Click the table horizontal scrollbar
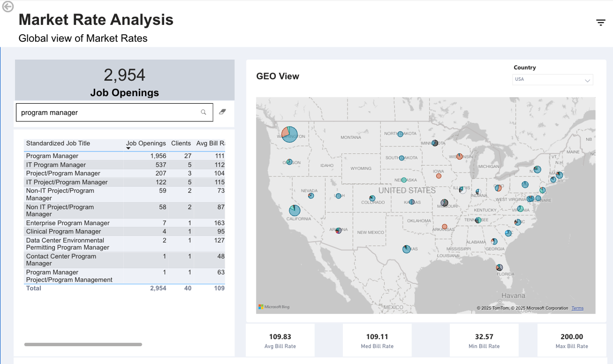The width and height of the screenshot is (613, 364). tap(83, 344)
